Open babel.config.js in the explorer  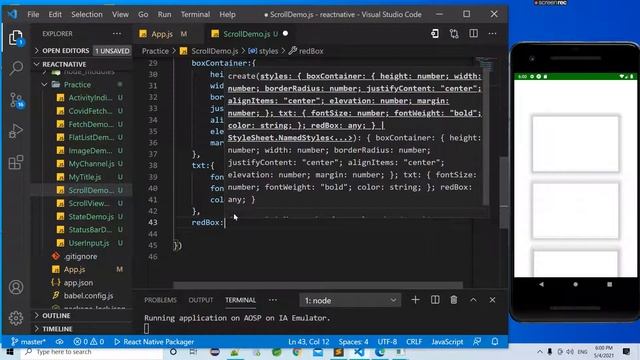tap(88, 296)
